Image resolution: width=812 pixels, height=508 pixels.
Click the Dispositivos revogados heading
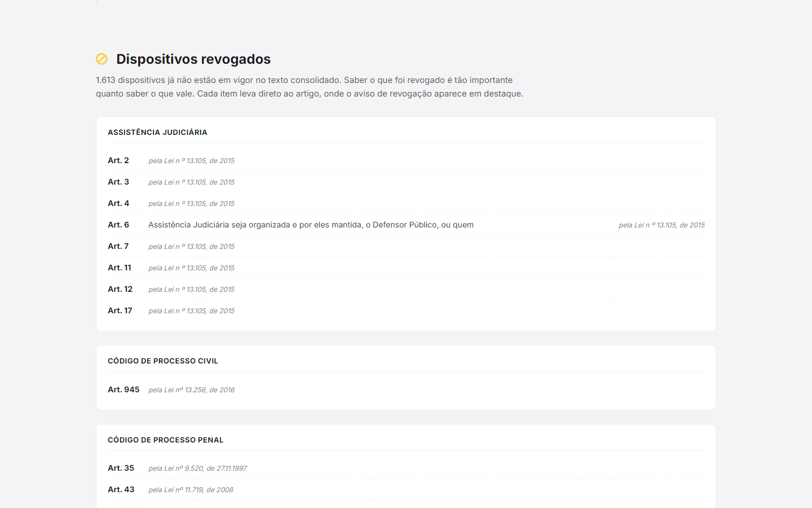click(193, 59)
